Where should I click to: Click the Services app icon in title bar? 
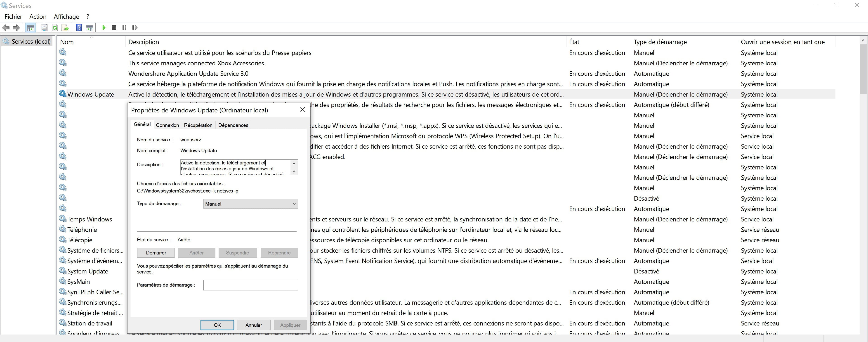click(4, 5)
